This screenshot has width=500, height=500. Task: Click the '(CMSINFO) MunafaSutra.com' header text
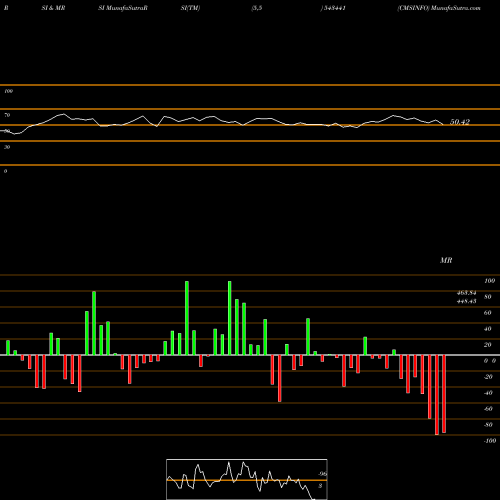pos(439,8)
